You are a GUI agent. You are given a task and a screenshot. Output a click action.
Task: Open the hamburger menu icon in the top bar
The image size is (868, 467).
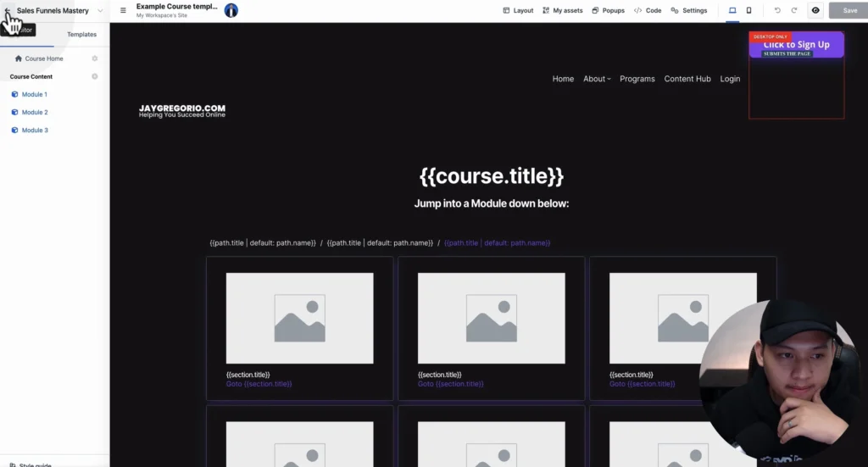123,11
